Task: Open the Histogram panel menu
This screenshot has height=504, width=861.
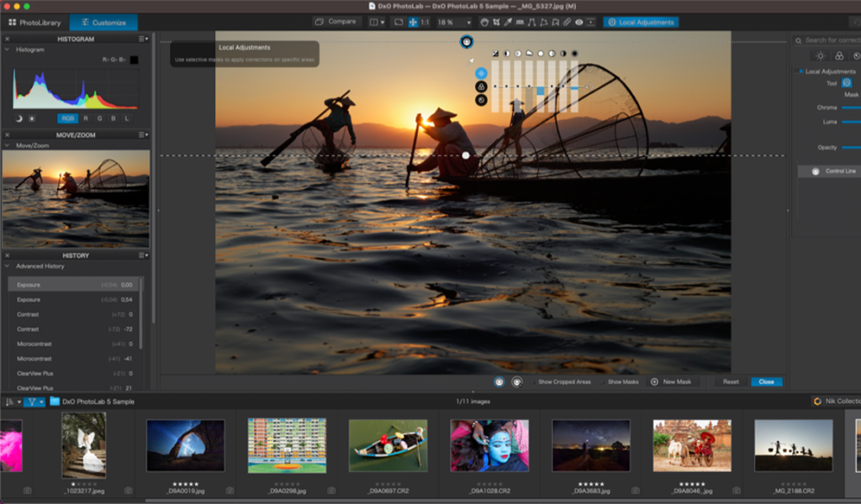Action: (143, 39)
